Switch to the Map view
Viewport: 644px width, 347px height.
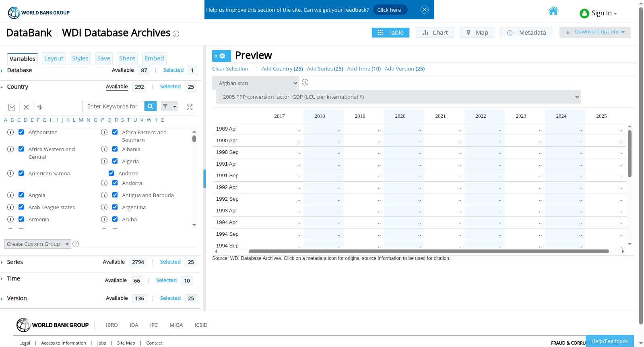tap(477, 33)
